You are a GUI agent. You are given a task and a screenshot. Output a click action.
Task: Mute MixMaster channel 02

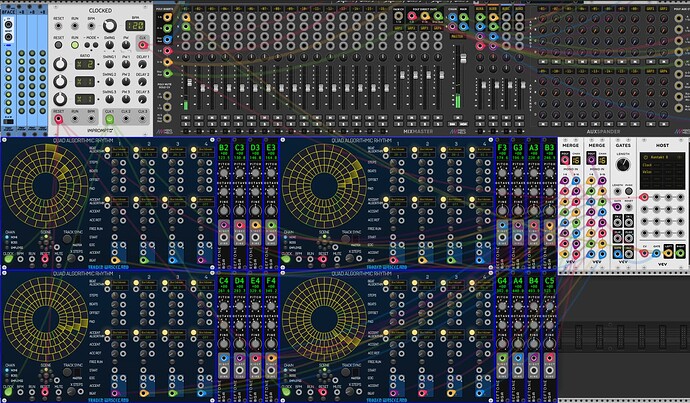tap(199, 117)
